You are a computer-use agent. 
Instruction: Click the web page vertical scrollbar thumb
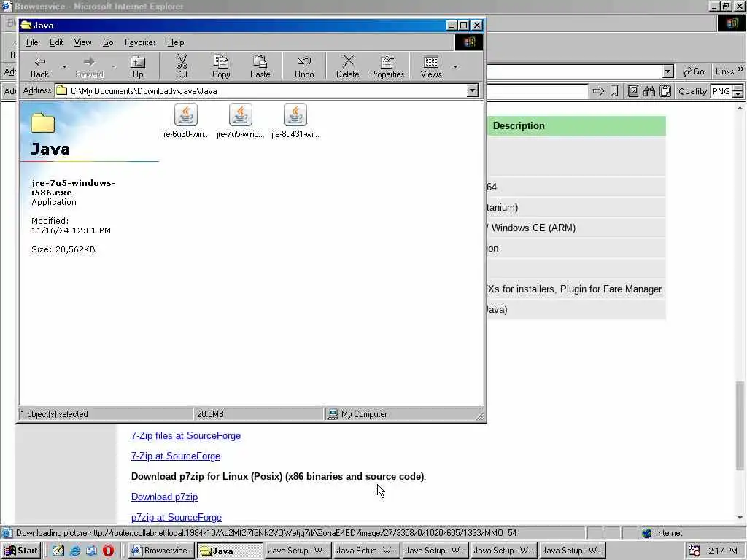coord(740,425)
